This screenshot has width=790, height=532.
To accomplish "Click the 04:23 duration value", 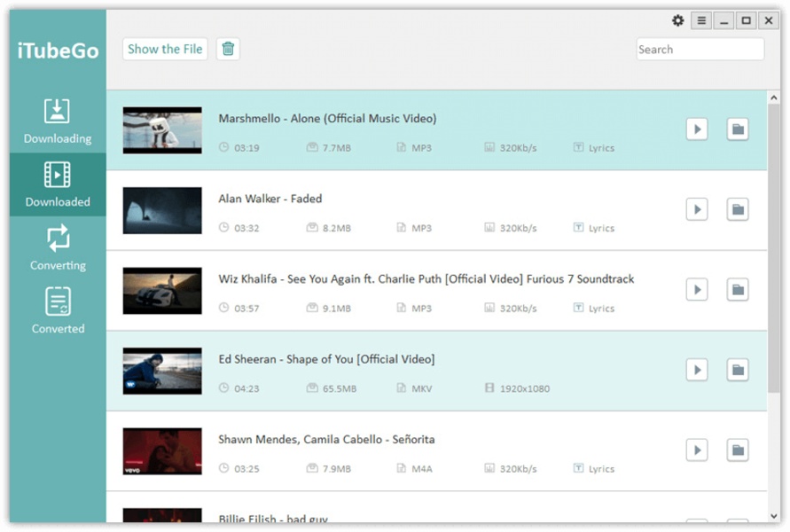I will (246, 389).
